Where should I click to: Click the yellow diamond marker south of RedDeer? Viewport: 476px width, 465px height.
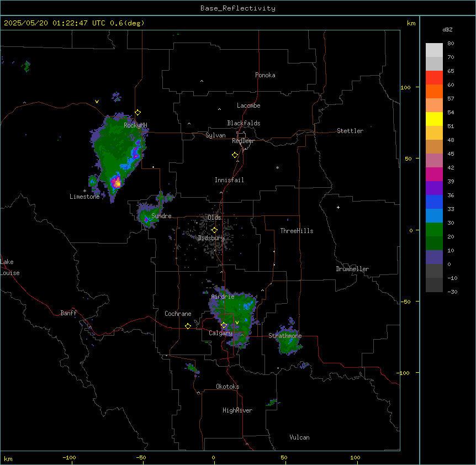tap(235, 155)
